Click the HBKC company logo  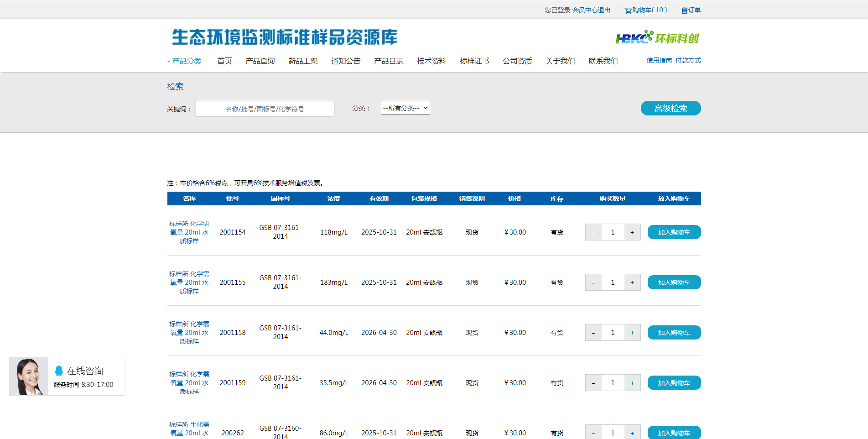[x=657, y=38]
